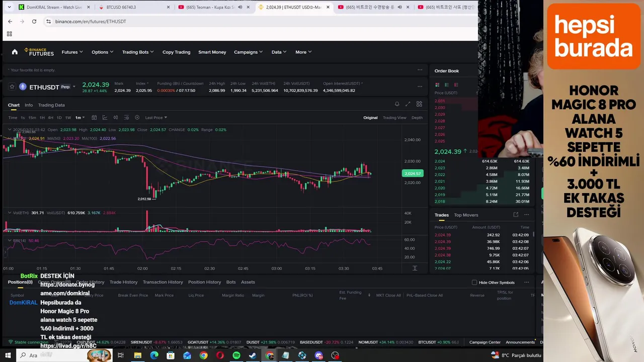Image resolution: width=644 pixels, height=362 pixels.
Task: Open the Assets tab
Action: (248, 282)
